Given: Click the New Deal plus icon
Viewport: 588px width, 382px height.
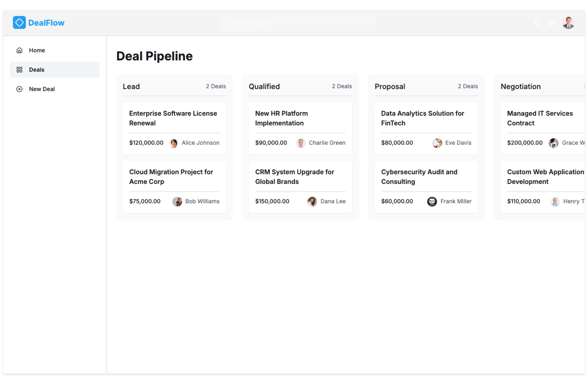Looking at the screenshot, I should point(19,89).
